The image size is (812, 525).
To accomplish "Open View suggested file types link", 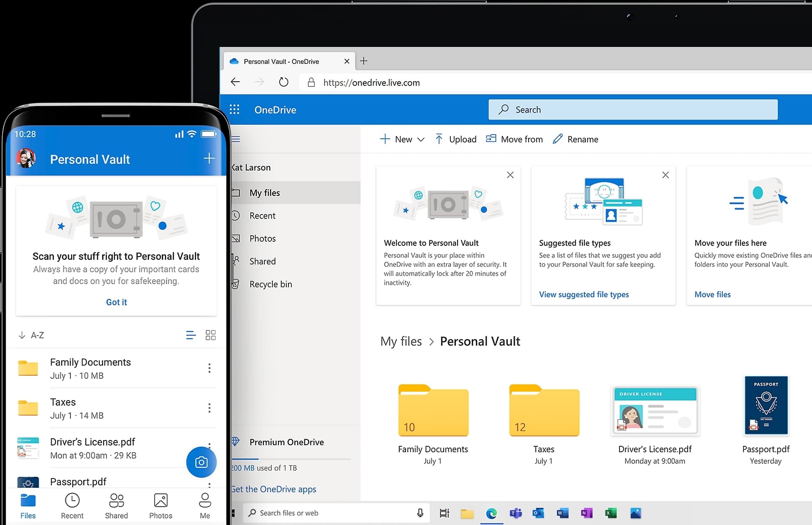I will pos(584,294).
